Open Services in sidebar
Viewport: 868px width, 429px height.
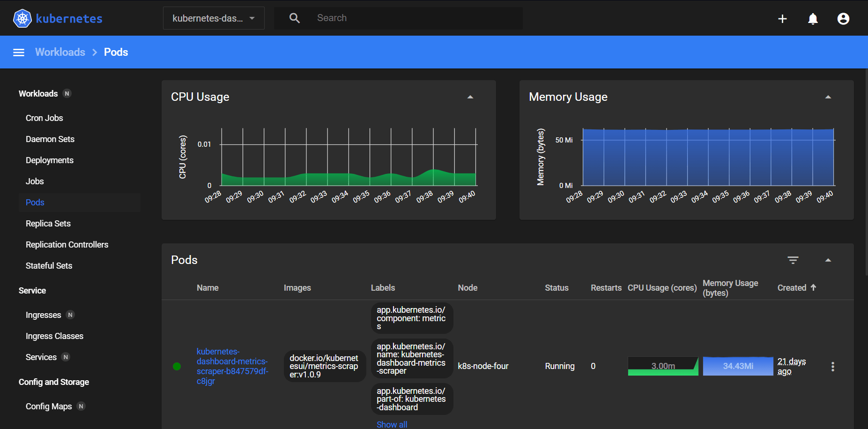[x=41, y=357]
